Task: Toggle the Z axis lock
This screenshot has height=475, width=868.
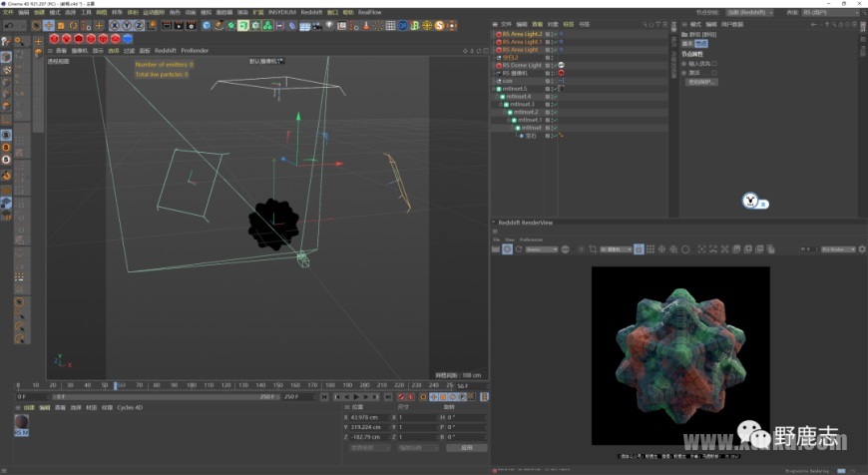Action: (139, 26)
